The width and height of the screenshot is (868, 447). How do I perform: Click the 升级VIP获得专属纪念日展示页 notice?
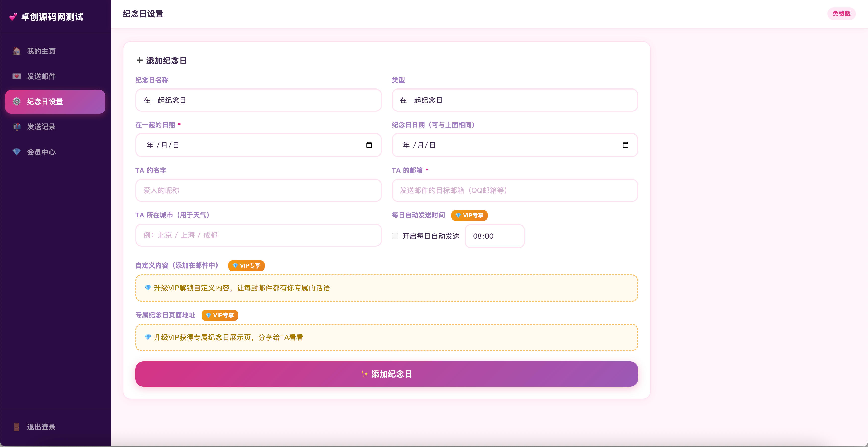pos(387,337)
